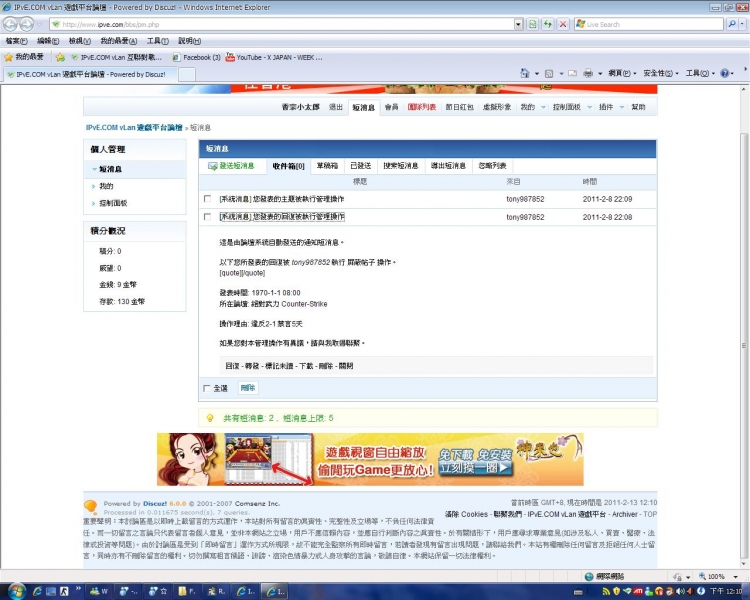Click the Add to Favorites Bar star icon

tap(60, 57)
